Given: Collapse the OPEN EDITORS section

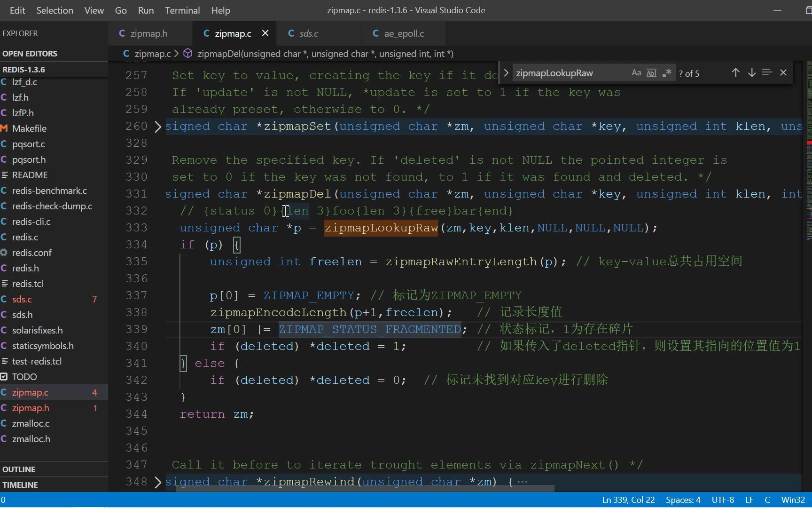Looking at the screenshot, I should click(x=30, y=53).
